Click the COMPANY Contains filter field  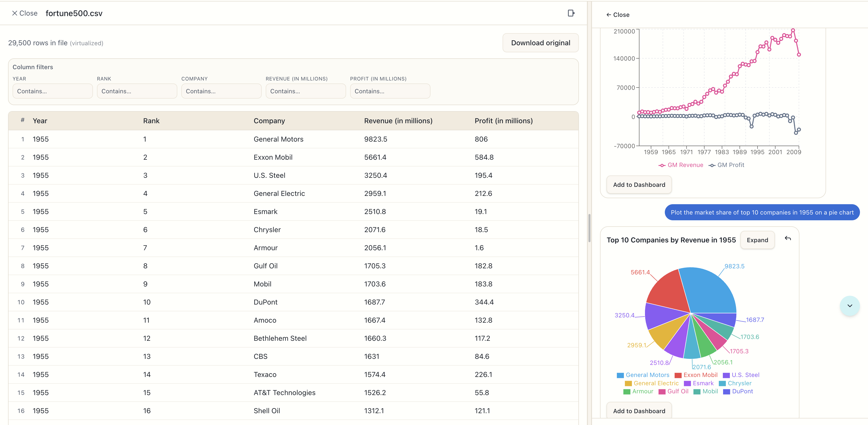221,91
